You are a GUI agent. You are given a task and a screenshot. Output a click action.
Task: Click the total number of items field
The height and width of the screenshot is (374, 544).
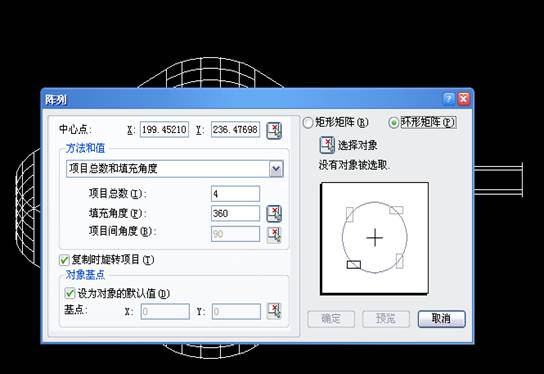click(x=235, y=194)
